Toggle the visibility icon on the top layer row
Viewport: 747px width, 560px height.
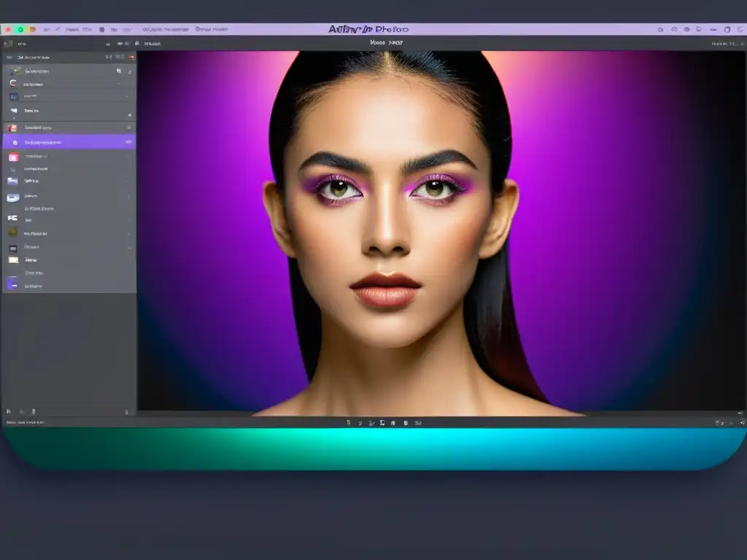[119, 71]
